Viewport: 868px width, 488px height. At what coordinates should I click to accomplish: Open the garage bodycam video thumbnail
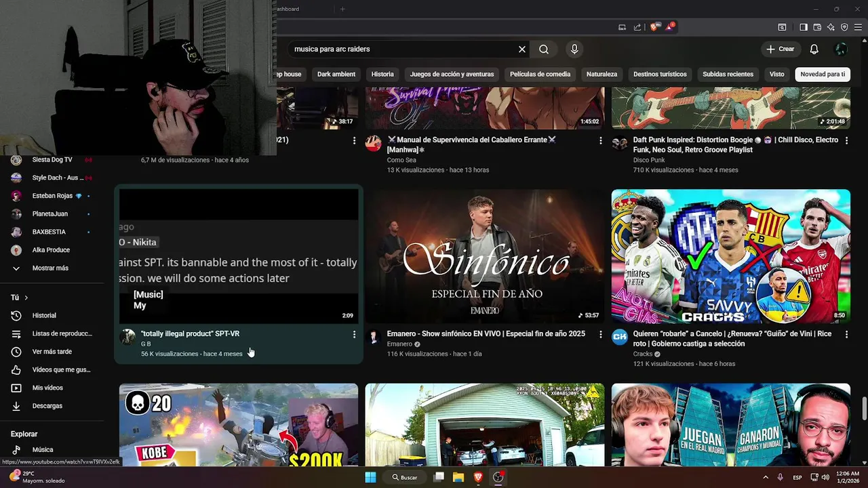point(485,425)
